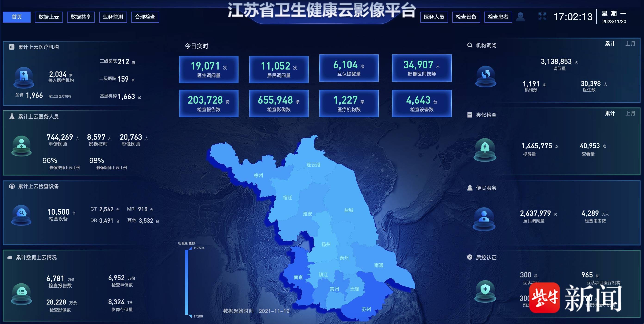The height and width of the screenshot is (324, 644).
Task: Click the 检查影像数 legend slider bar
Action: [x=186, y=282]
